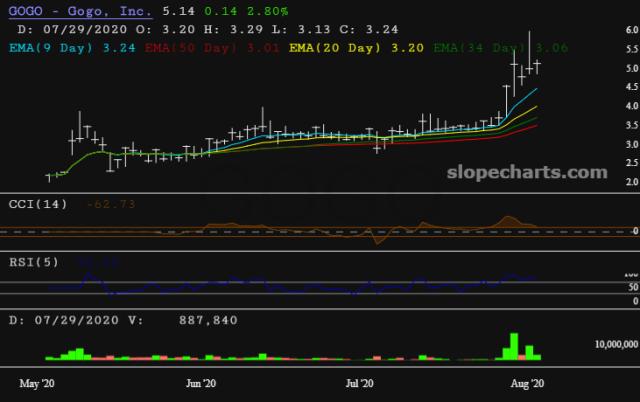Click the volume readout 887,840
The image size is (640, 402).
208,320
